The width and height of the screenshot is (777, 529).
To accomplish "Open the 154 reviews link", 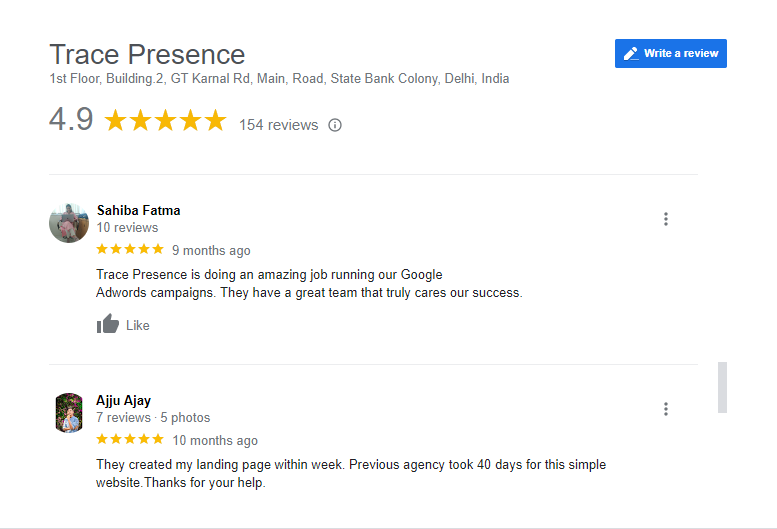I will pos(278,125).
